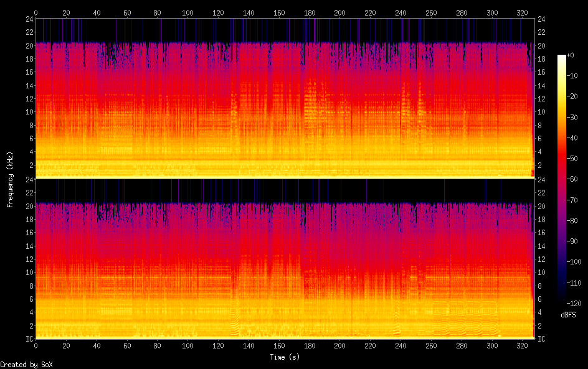Screen dimensions: 588x369
Task: Click the 280 tick on the bottom time axis
Action: tap(462, 345)
